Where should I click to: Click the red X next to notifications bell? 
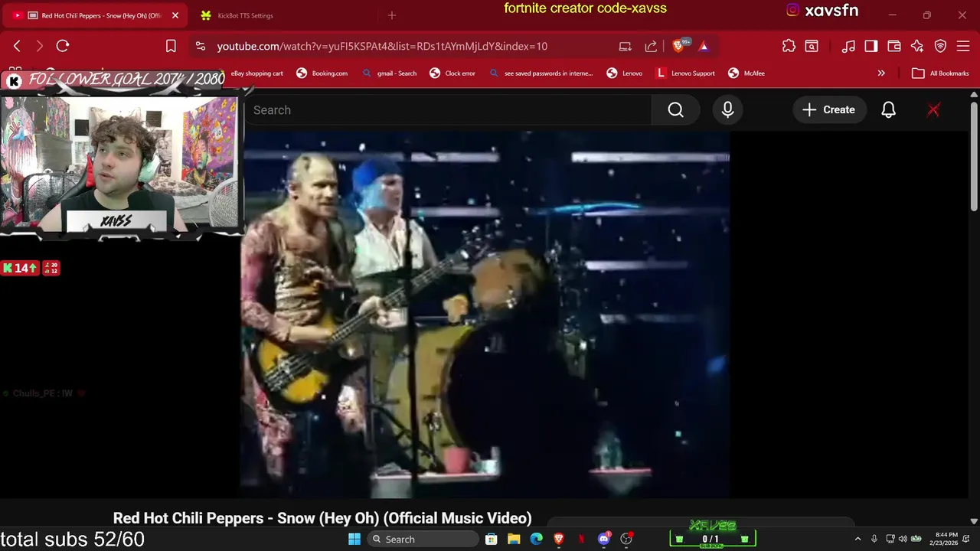pyautogui.click(x=933, y=109)
